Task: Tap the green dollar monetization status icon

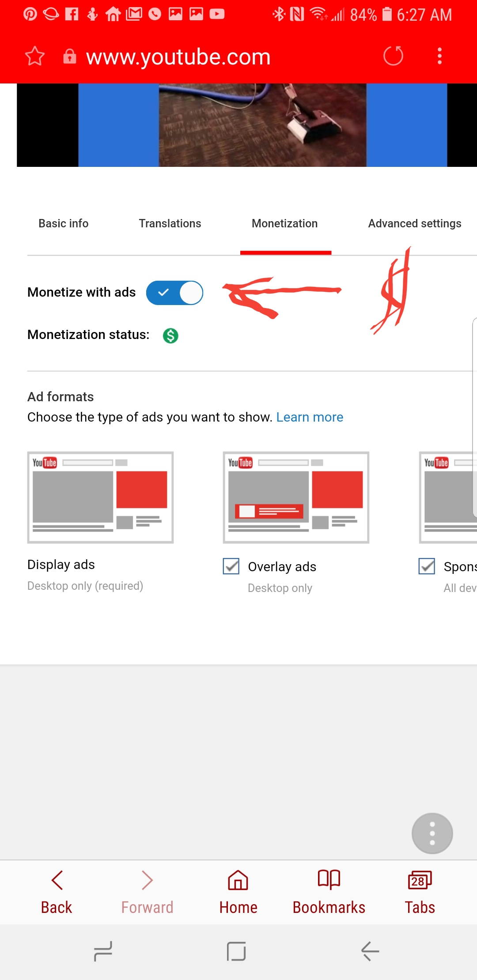Action: [x=170, y=335]
